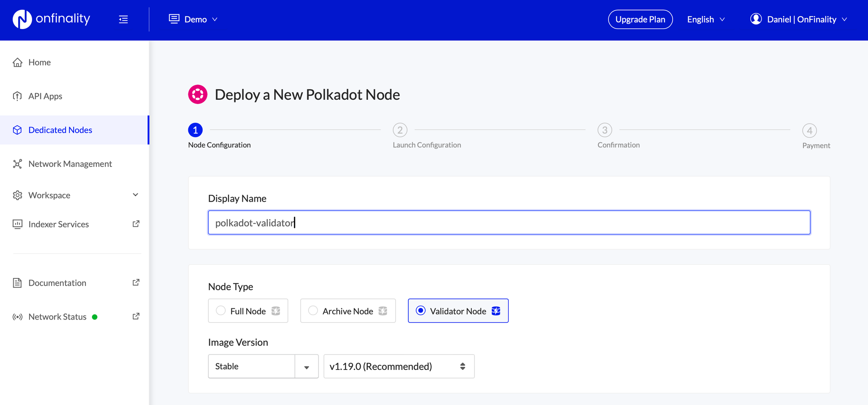This screenshot has height=405, width=868.
Task: Click the OnFinality logo
Action: (51, 19)
